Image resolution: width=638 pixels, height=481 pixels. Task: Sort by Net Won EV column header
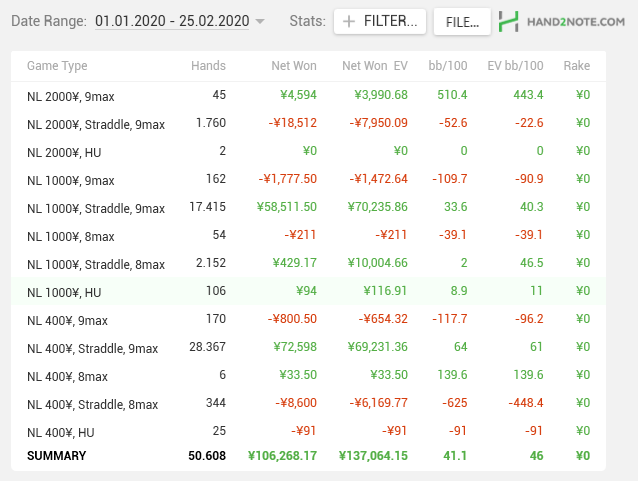pos(375,66)
